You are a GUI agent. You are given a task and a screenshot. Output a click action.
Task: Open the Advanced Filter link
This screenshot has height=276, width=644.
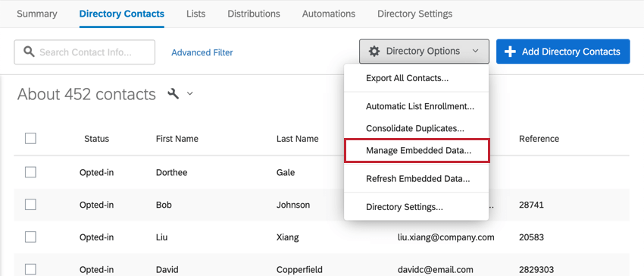point(202,52)
